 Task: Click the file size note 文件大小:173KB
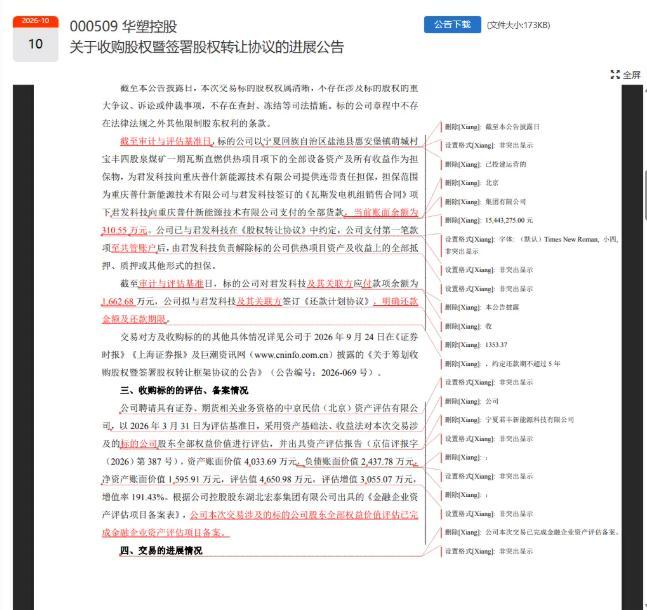(519, 25)
